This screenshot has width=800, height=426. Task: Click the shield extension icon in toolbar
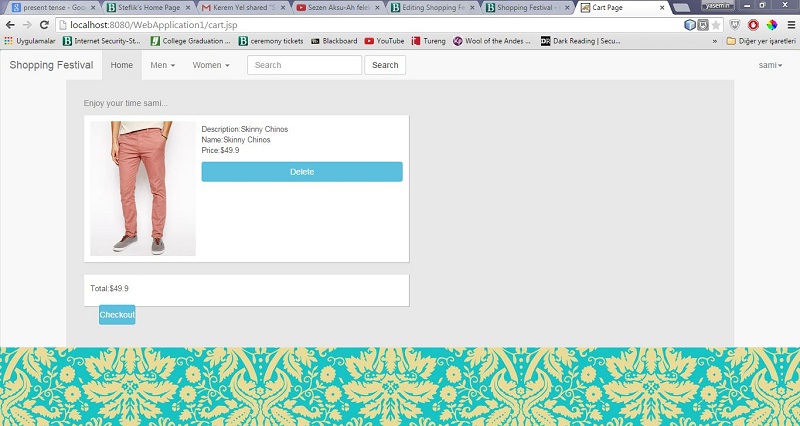pos(735,24)
